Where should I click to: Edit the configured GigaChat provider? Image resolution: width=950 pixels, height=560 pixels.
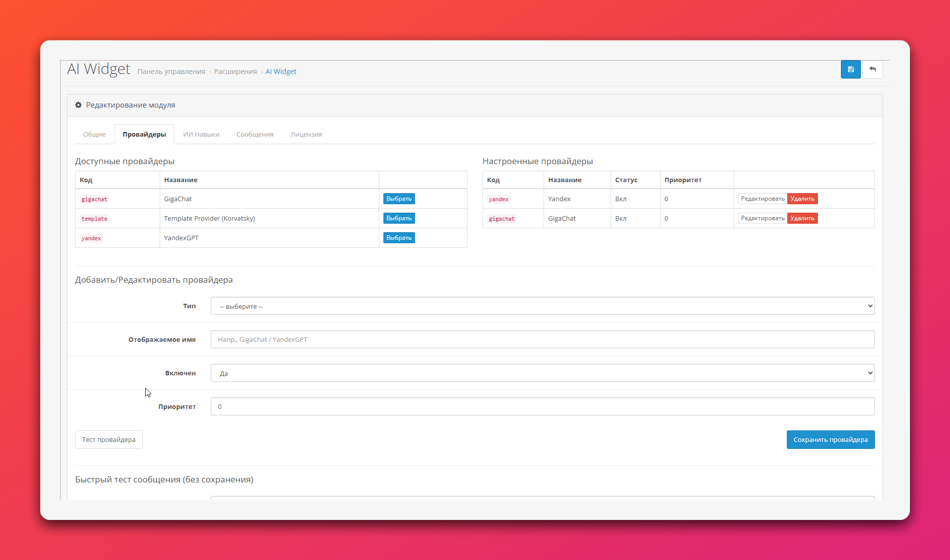click(762, 219)
